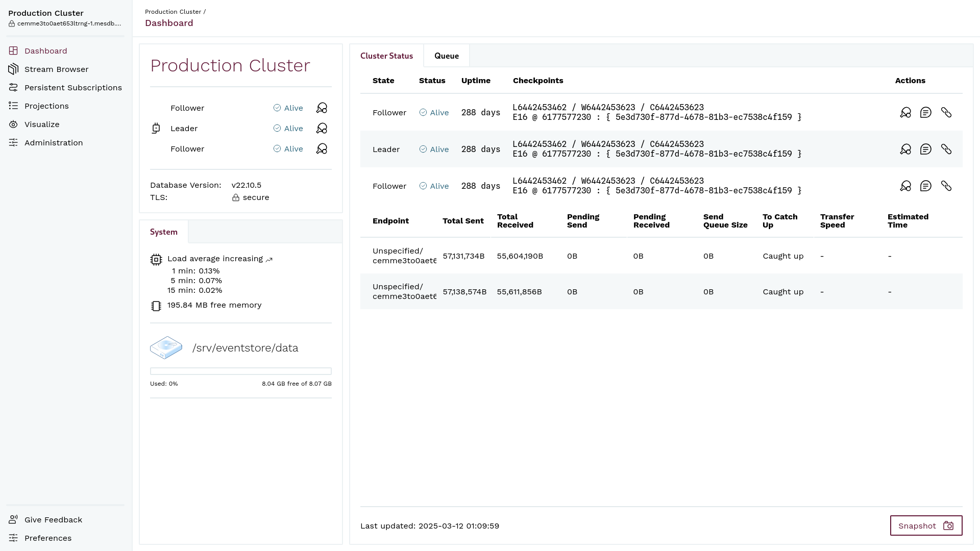The image size is (980, 551).
Task: Click last Follower table row message action icon
Action: pos(926,186)
